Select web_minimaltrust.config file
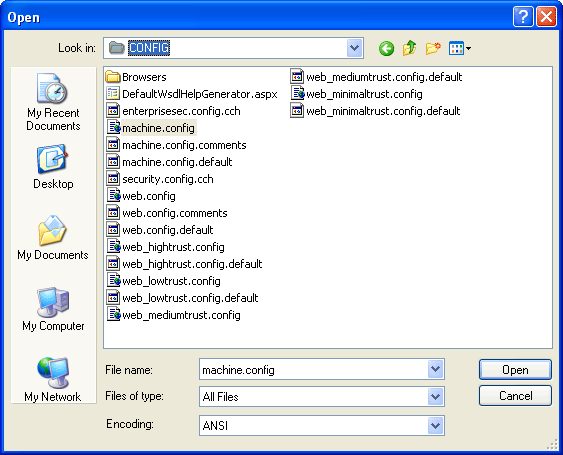The width and height of the screenshot is (563, 455). point(357,94)
